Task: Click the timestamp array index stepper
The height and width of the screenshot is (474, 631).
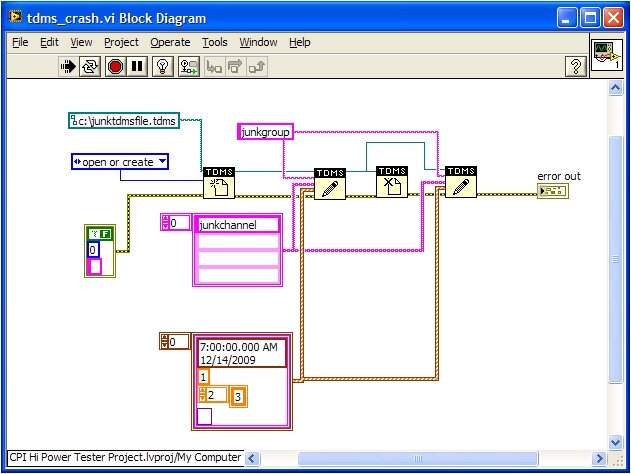Action: pos(166,342)
